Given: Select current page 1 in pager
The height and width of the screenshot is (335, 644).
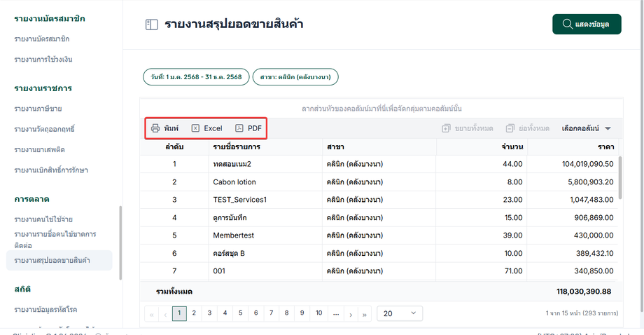Looking at the screenshot, I should pyautogui.click(x=179, y=314).
